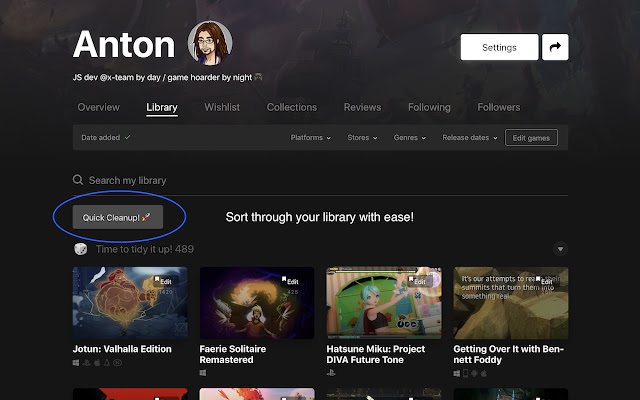Open the Genres filter dropdown
Image resolution: width=640 pixels, height=400 pixels.
click(410, 138)
